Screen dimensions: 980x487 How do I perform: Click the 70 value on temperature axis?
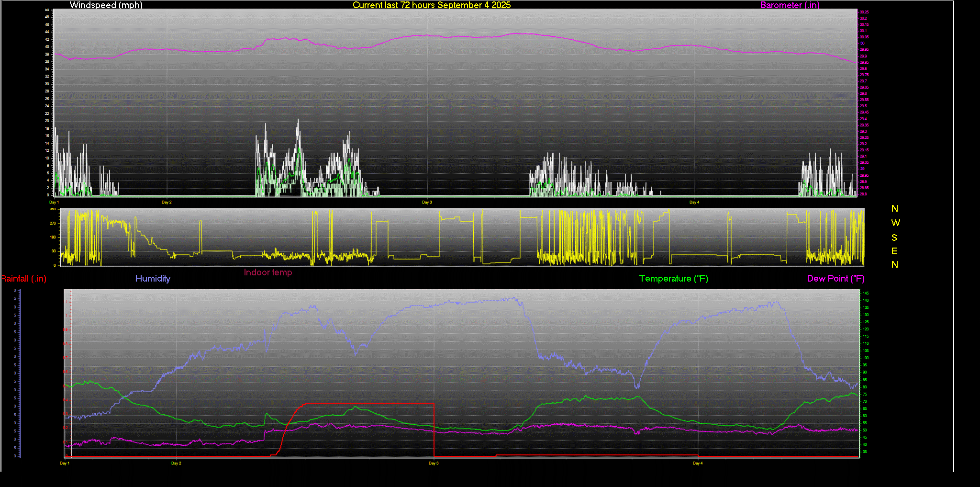click(x=865, y=401)
